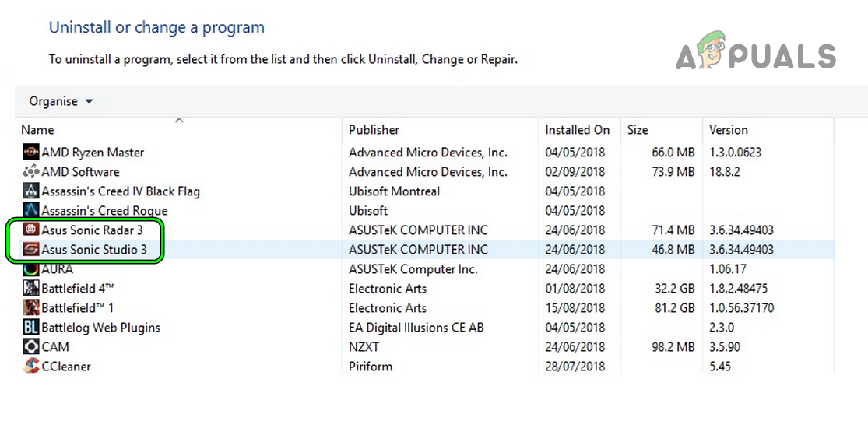This screenshot has height=428, width=868.
Task: Click the Asus Sonic Radar 3 icon
Action: click(31, 230)
